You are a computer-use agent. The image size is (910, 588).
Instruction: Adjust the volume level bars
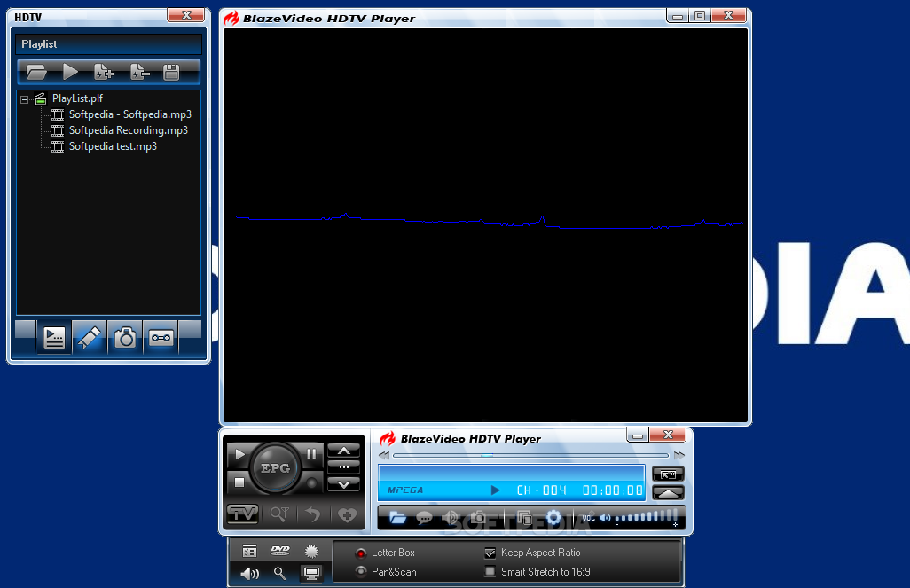tap(646, 516)
